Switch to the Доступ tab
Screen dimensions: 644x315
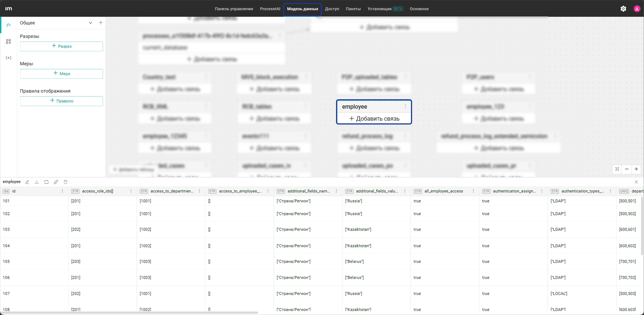(332, 9)
